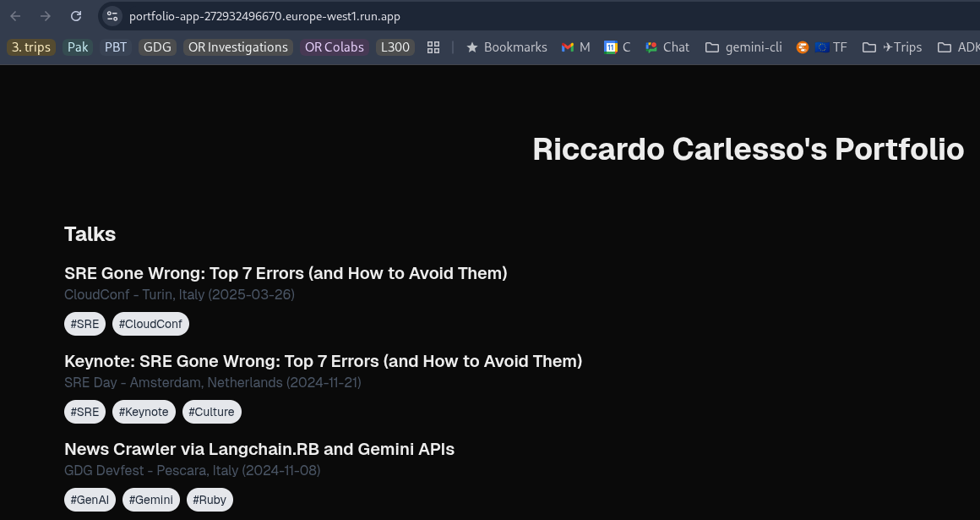
Task: Click the #CloudConf tag
Action: (x=150, y=324)
